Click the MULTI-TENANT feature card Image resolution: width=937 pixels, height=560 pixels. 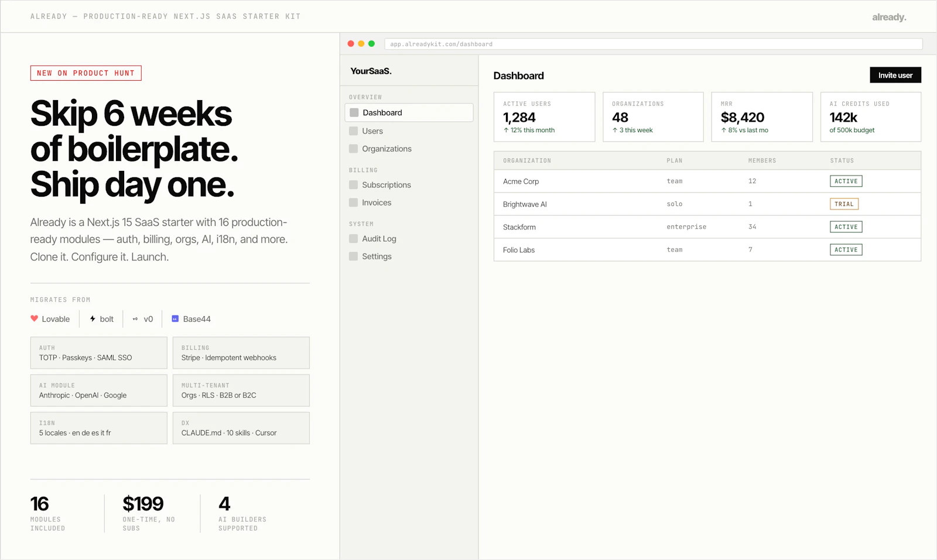tap(241, 390)
